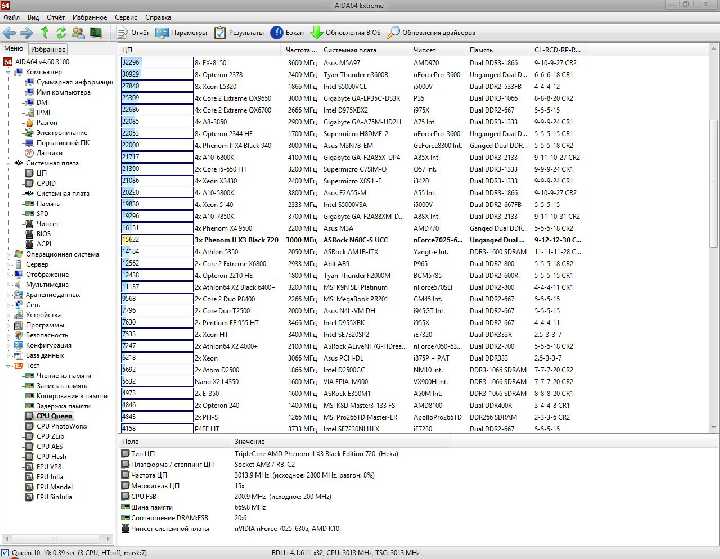The image size is (720, 559).
Task: Sort by the Чипсет column header
Action: 439,50
